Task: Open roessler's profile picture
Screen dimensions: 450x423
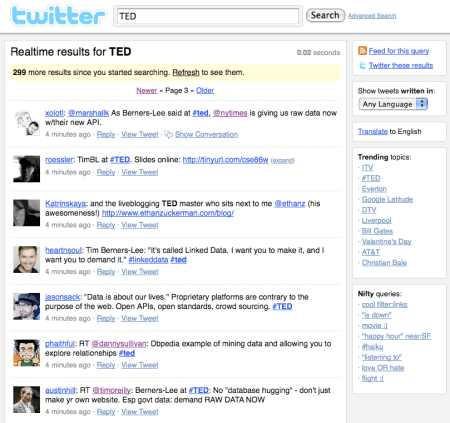Action: point(27,169)
